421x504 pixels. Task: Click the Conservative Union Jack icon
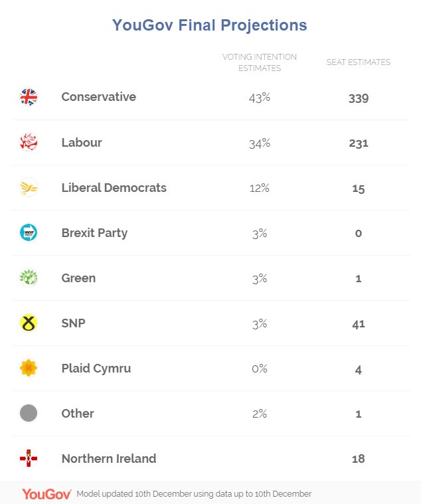pos(29,98)
